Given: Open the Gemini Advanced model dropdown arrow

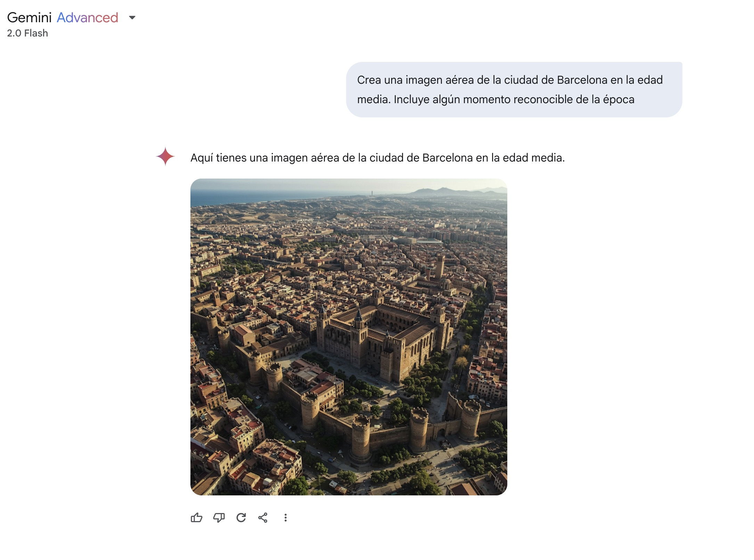Looking at the screenshot, I should [x=132, y=17].
